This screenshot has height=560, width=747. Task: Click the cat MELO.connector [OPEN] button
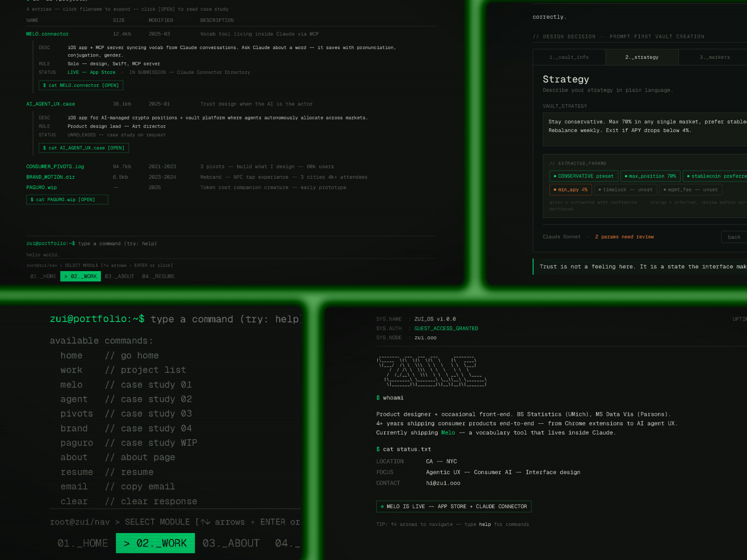pyautogui.click(x=81, y=85)
